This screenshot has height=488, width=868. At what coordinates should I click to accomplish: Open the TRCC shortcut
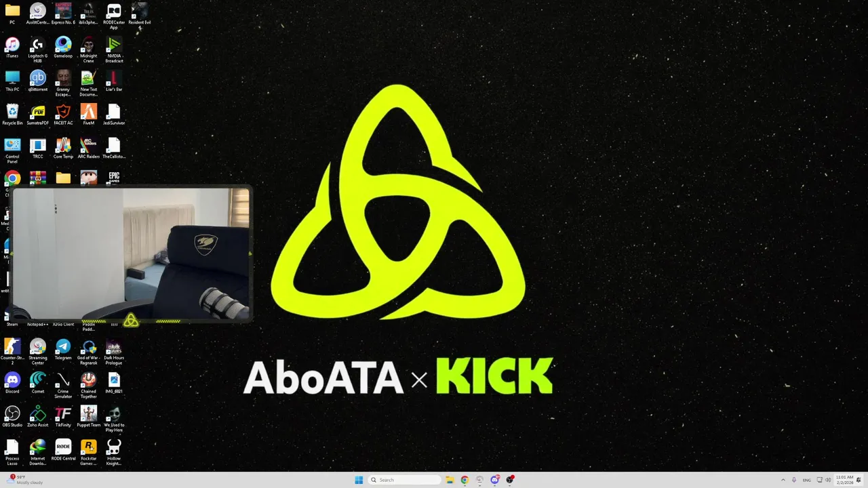coord(38,148)
